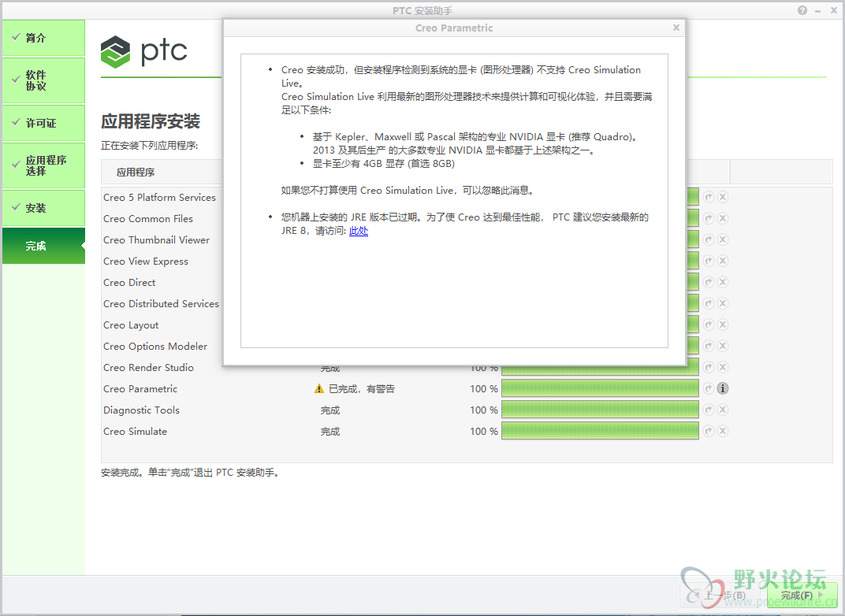Click the retry arrow for Creo Distributed Services
845x616 pixels.
[709, 303]
